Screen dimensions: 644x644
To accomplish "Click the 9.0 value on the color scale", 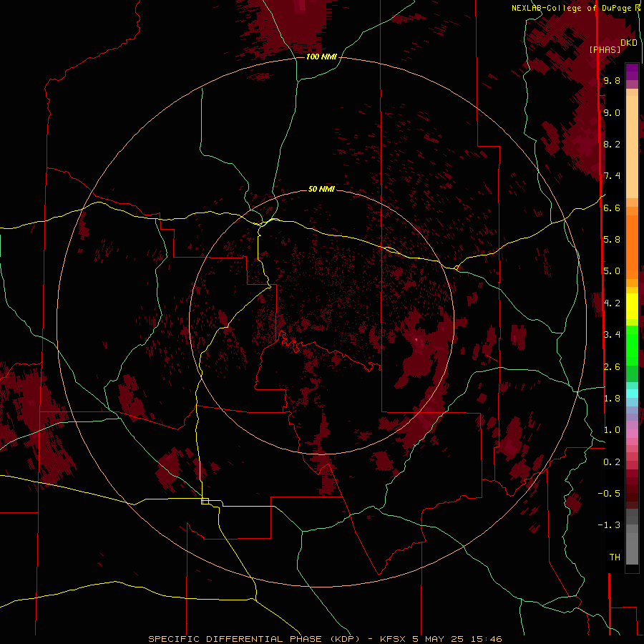I will coord(612,112).
